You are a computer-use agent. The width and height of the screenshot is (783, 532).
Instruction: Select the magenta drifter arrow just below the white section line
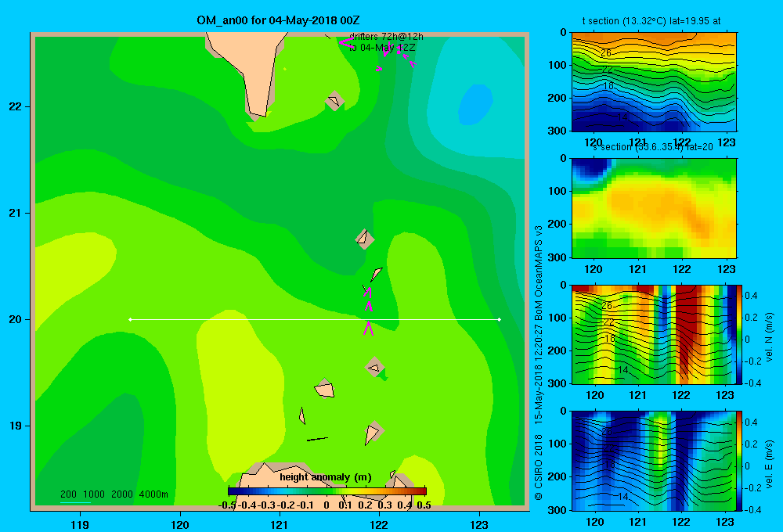[x=368, y=329]
